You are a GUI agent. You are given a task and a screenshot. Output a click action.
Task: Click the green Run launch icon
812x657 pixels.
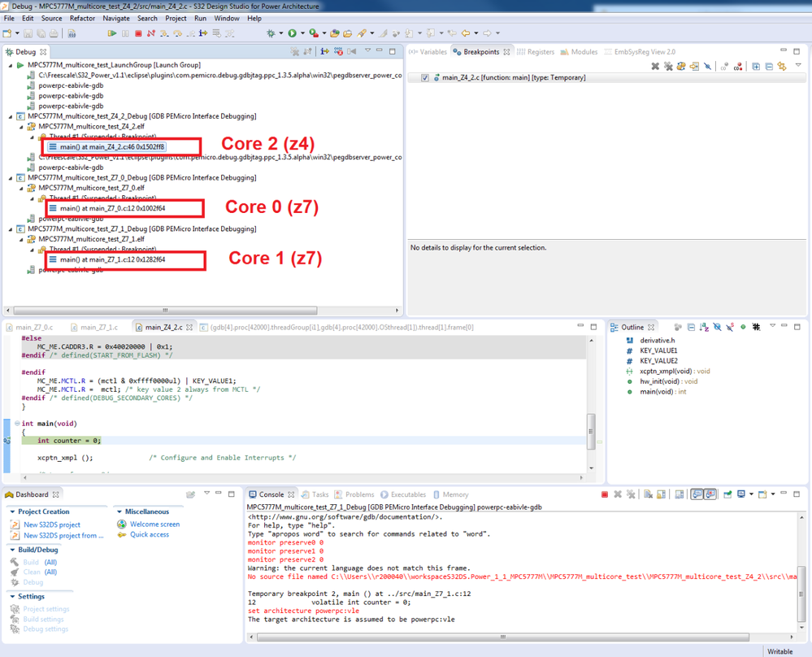tap(293, 33)
